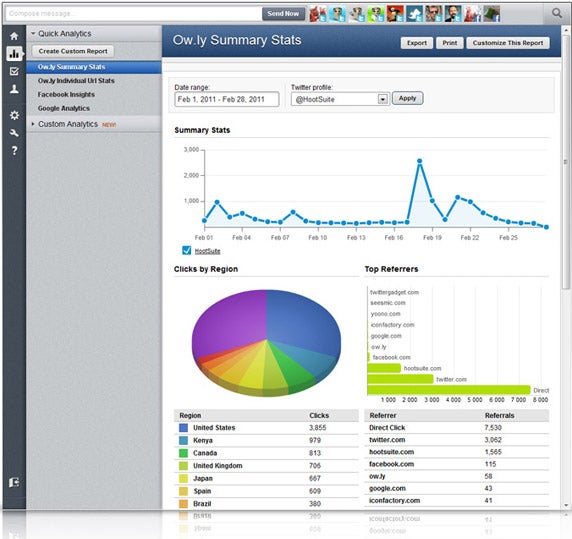Open Google Analytics report
This screenshot has height=539, width=572.
[x=63, y=108]
